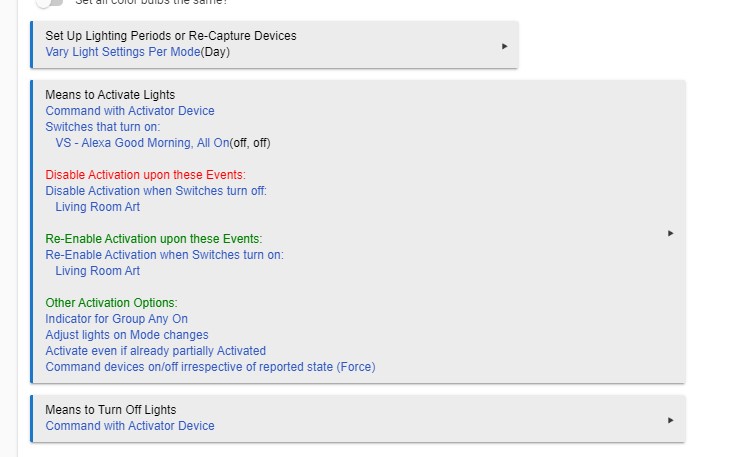Expand Set Up Lighting Periods arrow
Image resolution: width=738 pixels, height=457 pixels.
click(x=505, y=46)
